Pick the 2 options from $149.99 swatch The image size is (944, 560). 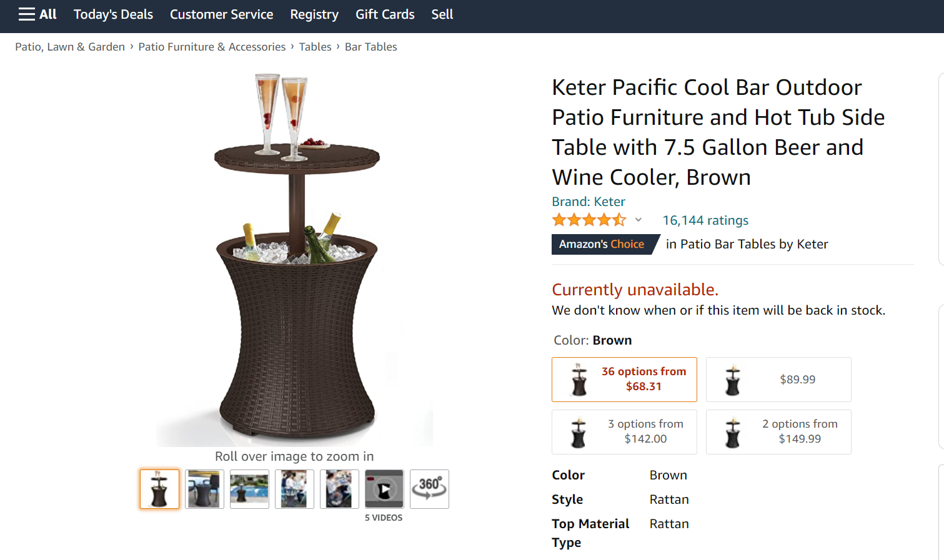pyautogui.click(x=778, y=432)
